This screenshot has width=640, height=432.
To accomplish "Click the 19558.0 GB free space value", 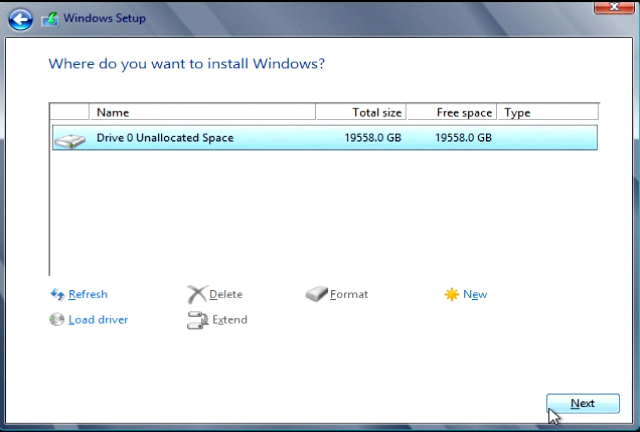I will click(x=463, y=138).
